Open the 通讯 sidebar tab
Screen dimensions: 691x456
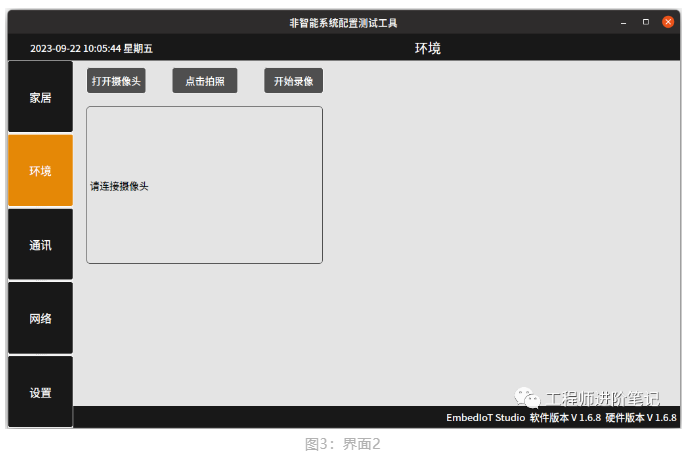(41, 245)
